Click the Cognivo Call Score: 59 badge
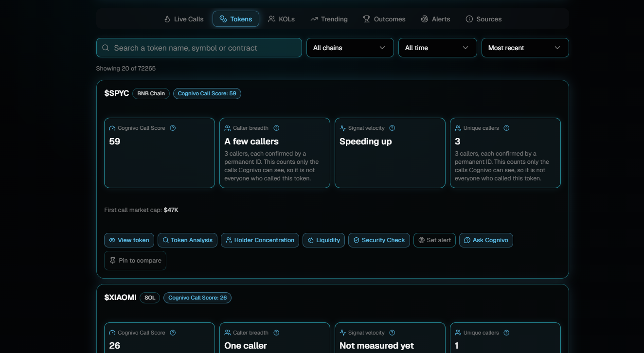 [207, 93]
